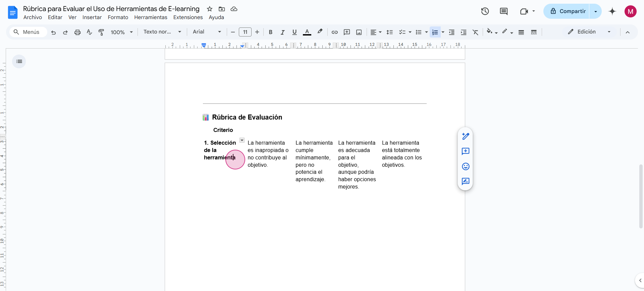Open line and paragraph spacing
Screen dimensions: 644x291
point(390,32)
